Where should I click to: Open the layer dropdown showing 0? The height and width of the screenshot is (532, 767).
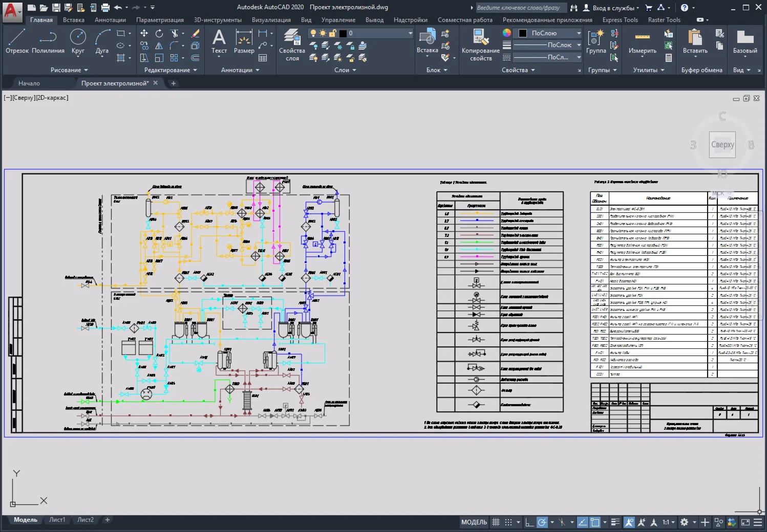pos(360,33)
